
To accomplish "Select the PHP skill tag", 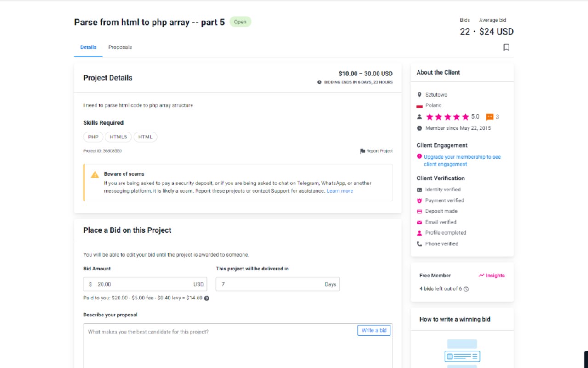I will coord(93,137).
